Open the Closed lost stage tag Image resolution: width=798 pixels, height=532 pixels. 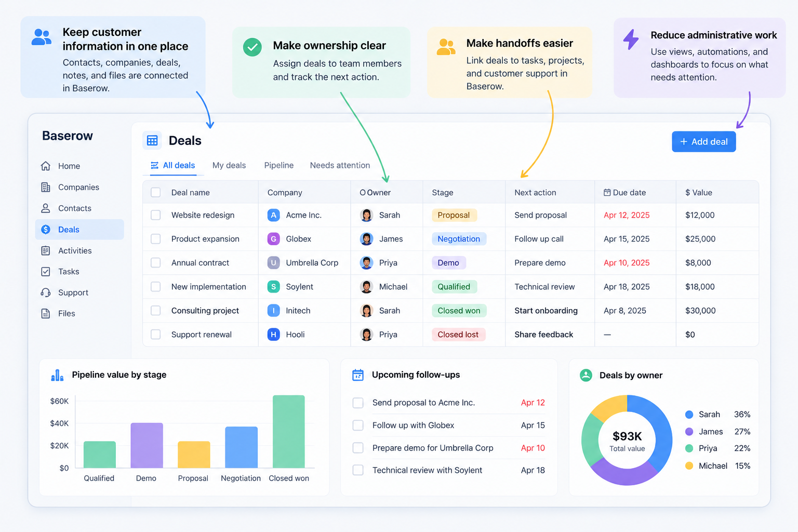click(x=458, y=335)
